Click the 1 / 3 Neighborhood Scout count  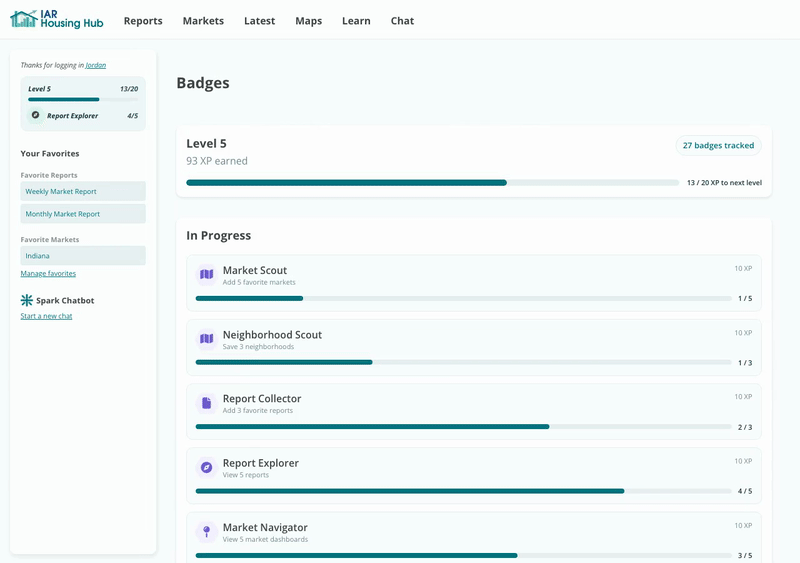745,363
